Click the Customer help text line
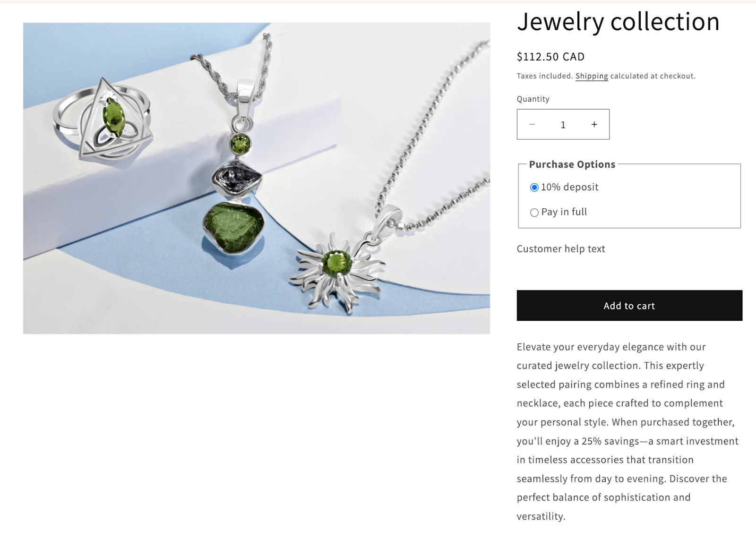The image size is (756, 539). 561,249
